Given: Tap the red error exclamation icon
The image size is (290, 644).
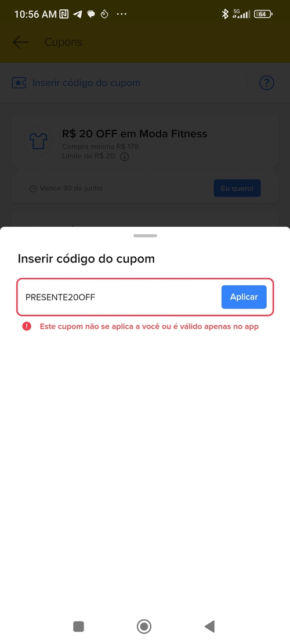Looking at the screenshot, I should (27, 326).
